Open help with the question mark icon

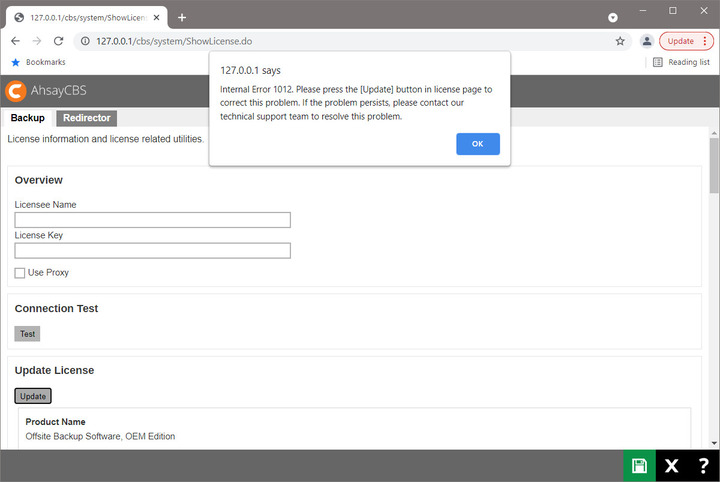[703, 466]
